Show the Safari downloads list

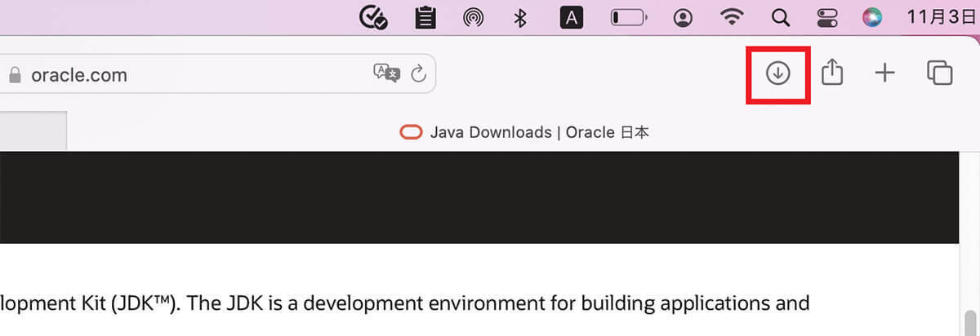click(777, 73)
